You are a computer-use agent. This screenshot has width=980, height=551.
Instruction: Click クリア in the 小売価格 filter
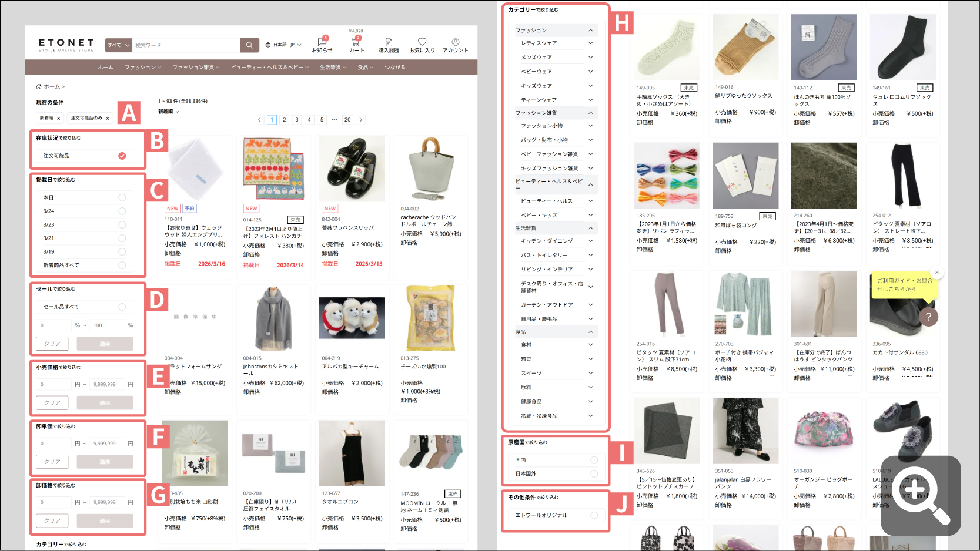[x=52, y=402]
